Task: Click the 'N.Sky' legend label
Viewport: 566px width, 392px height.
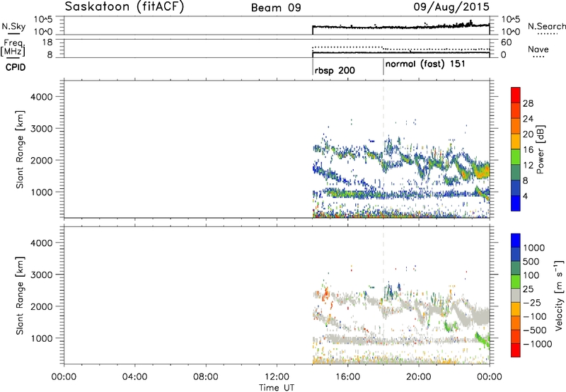Action: [13, 26]
